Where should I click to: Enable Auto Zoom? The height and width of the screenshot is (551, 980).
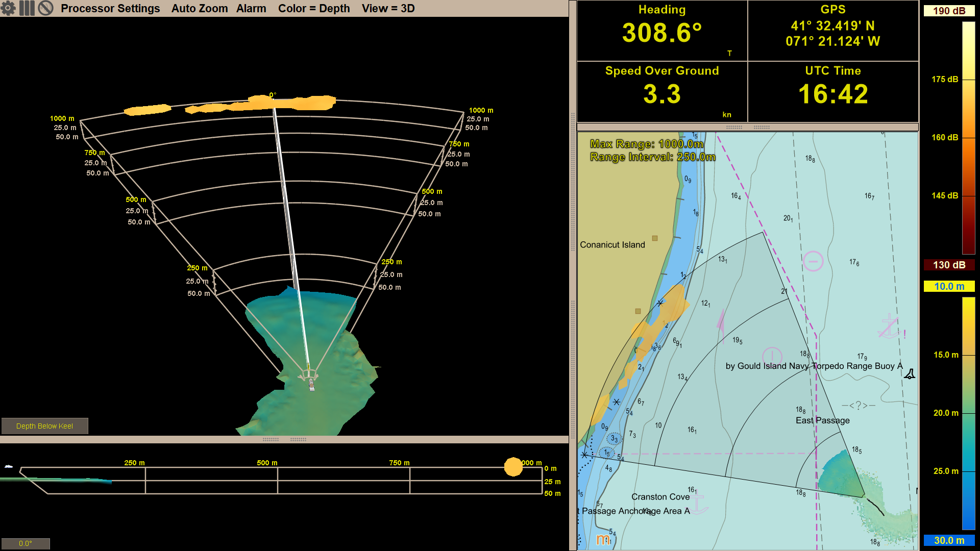pyautogui.click(x=200, y=8)
